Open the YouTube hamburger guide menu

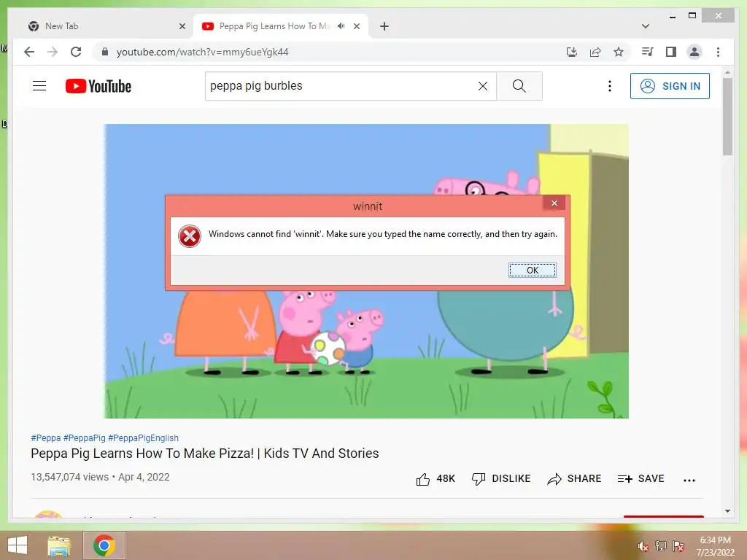click(39, 86)
